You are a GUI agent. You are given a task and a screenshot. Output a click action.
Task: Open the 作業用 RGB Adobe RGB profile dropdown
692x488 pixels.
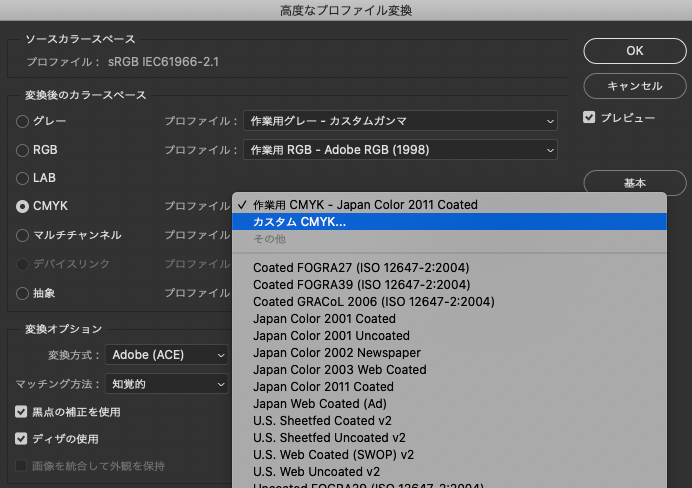pyautogui.click(x=400, y=150)
